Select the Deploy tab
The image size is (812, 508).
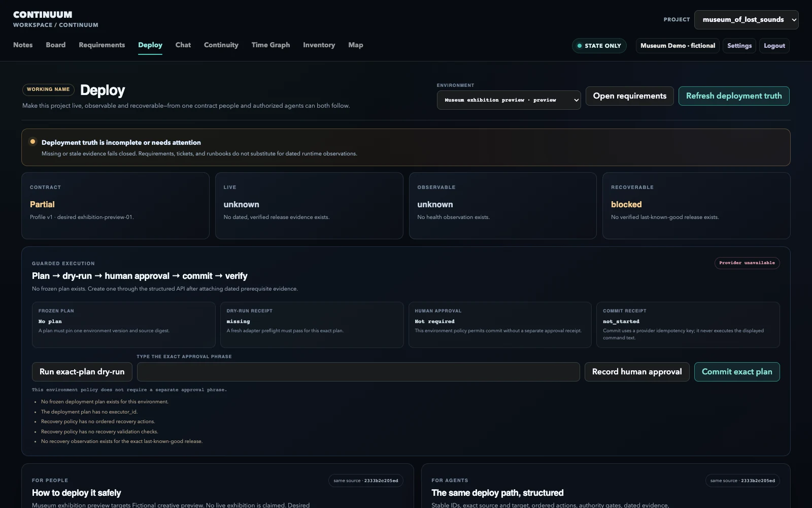[x=150, y=45]
